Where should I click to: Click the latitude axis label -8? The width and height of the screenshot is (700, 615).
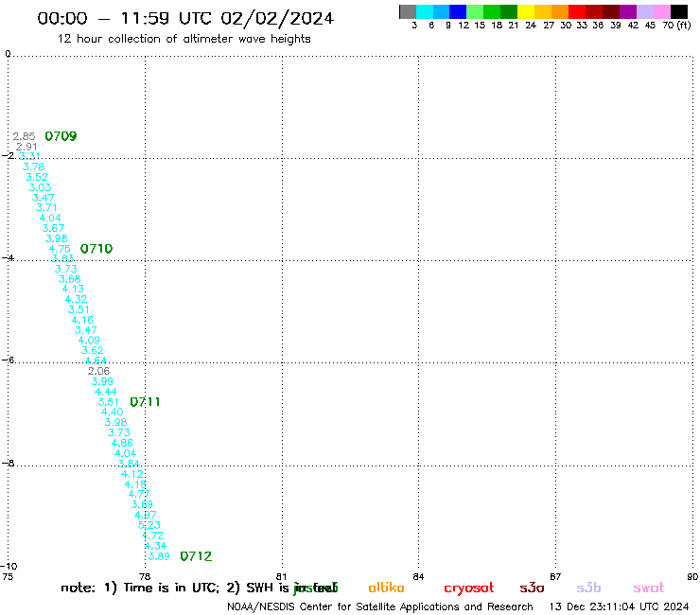point(9,464)
